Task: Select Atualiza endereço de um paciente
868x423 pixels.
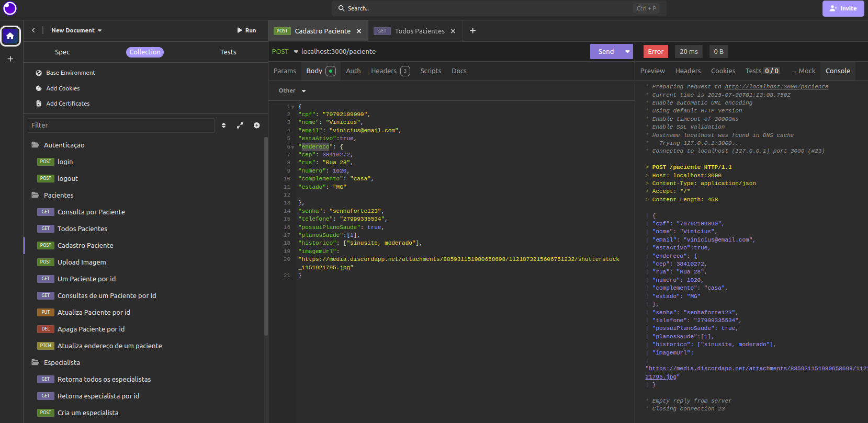Action: (109, 346)
